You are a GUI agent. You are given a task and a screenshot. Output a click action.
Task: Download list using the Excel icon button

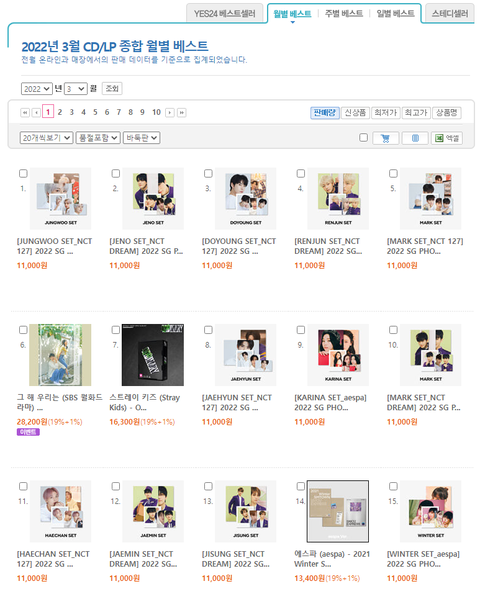coord(447,138)
